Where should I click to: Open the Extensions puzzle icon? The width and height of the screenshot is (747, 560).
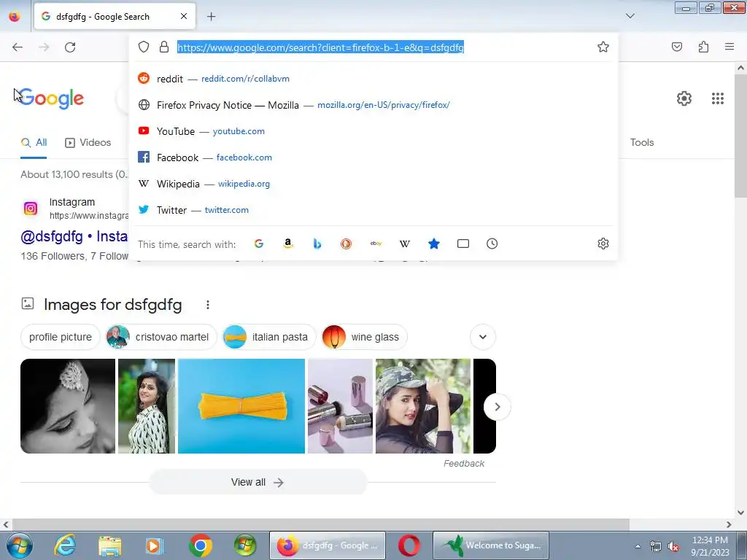pos(703,47)
